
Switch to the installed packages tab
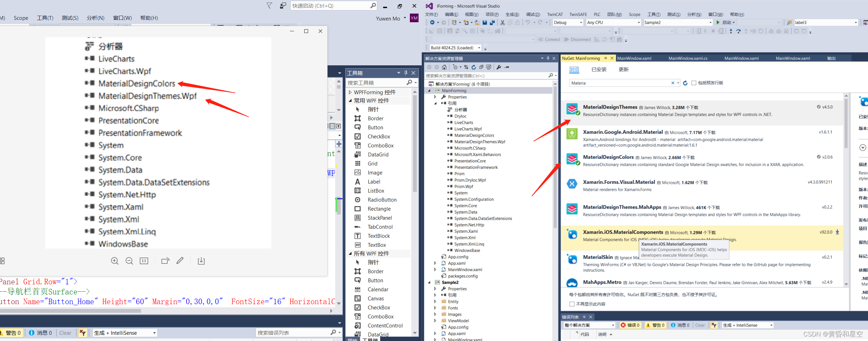point(599,70)
